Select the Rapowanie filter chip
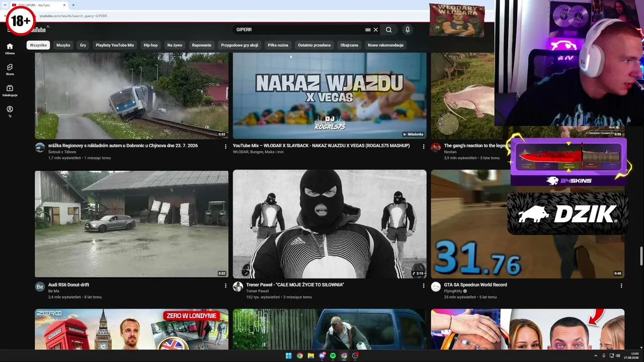 click(202, 45)
